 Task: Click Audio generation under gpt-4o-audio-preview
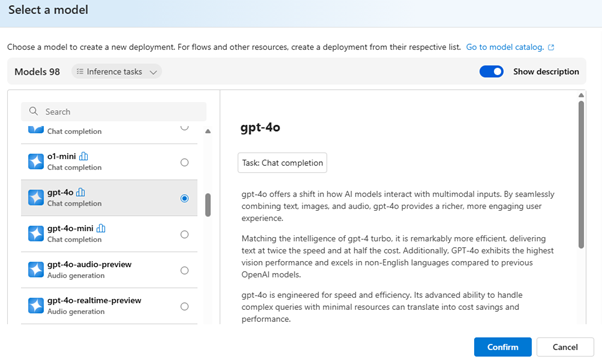(x=76, y=275)
